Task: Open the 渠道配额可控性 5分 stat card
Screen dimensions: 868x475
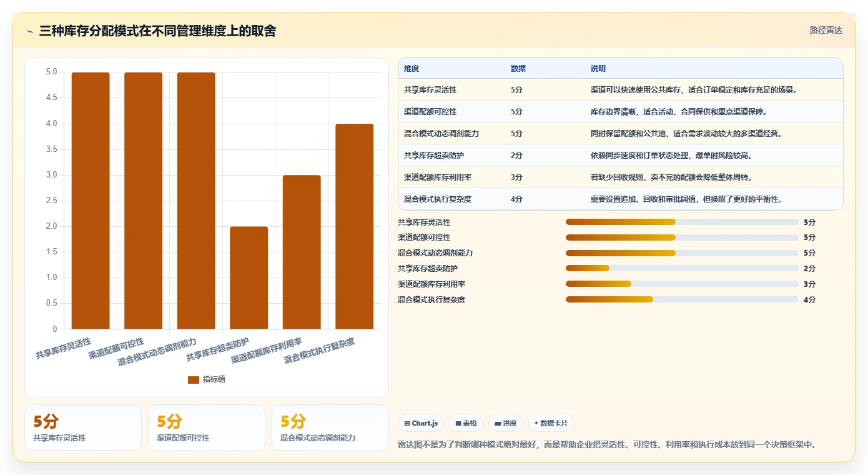Action: pos(207,427)
